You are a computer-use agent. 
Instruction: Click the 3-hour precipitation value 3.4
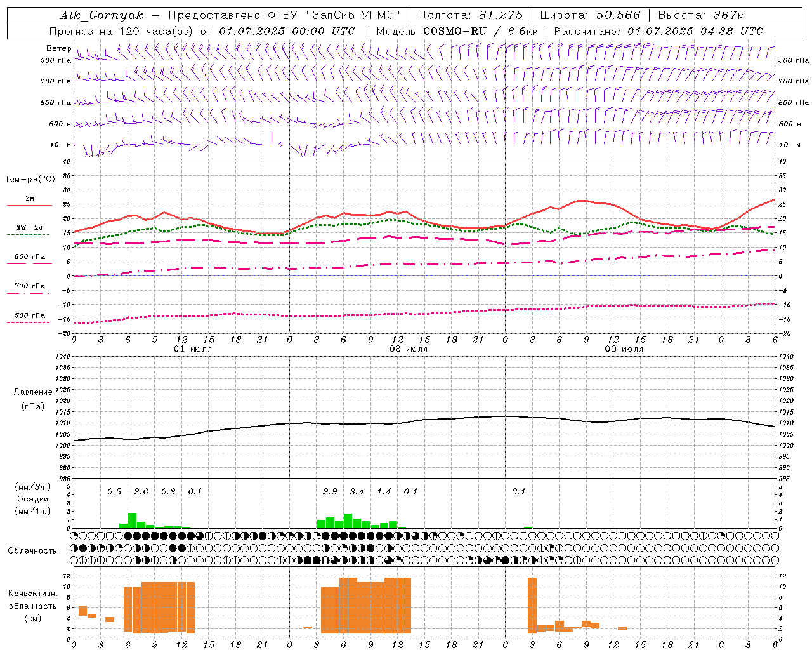pos(357,491)
